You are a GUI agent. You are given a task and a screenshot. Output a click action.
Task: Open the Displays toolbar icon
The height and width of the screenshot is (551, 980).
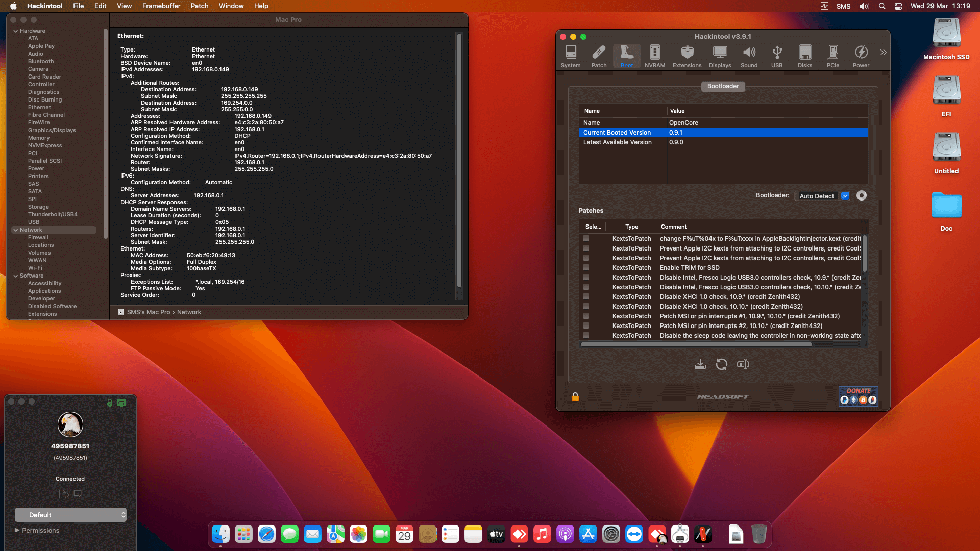720,57
